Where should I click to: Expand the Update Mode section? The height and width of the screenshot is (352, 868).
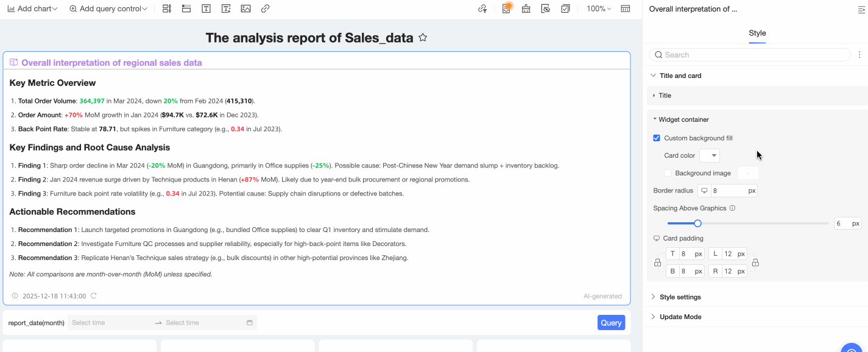(x=680, y=317)
